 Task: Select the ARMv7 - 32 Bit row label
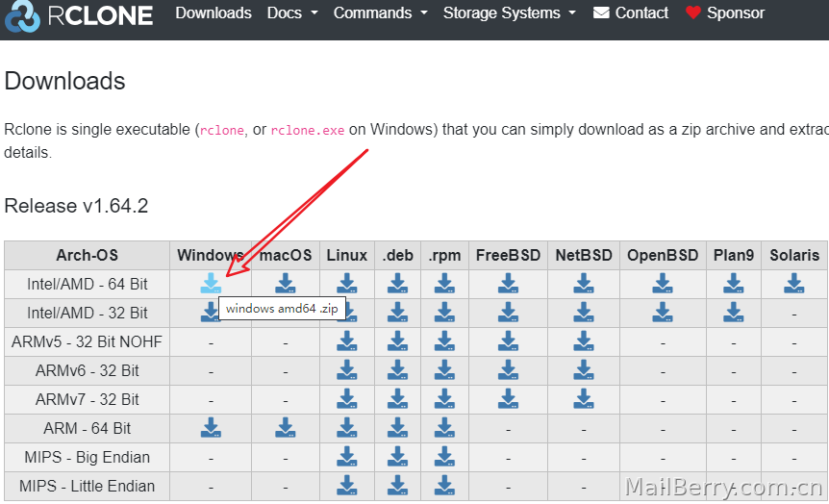(x=88, y=400)
